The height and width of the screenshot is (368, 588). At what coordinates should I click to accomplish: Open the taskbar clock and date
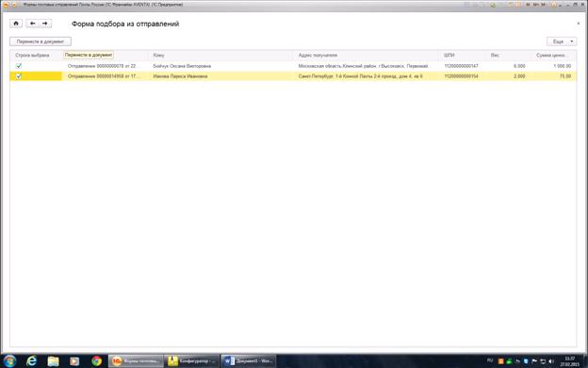pyautogui.click(x=569, y=361)
